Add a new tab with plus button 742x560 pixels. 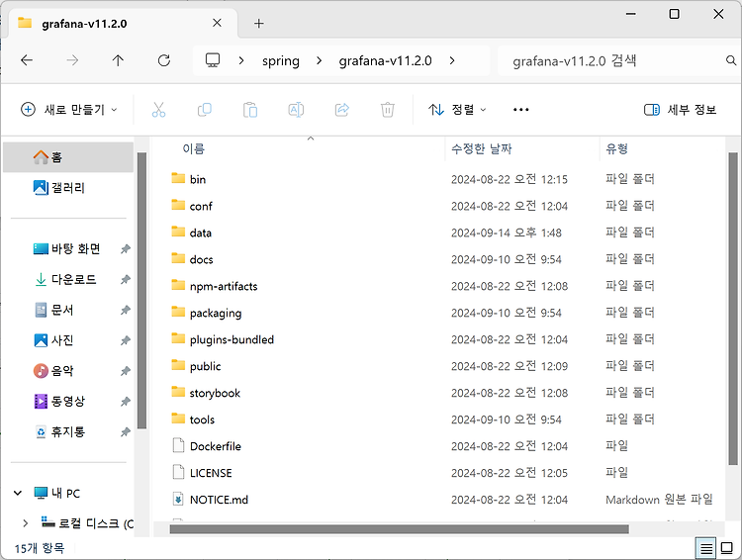click(259, 23)
